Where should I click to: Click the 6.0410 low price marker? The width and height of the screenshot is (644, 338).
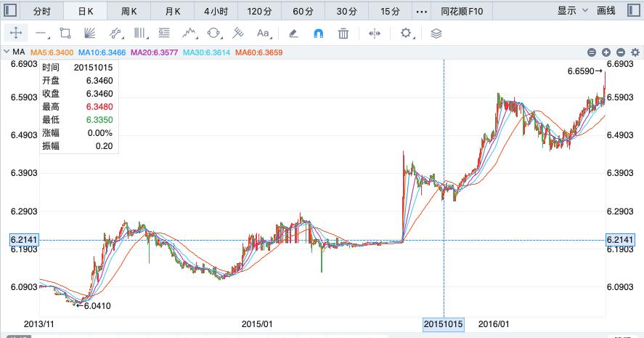coord(94,305)
